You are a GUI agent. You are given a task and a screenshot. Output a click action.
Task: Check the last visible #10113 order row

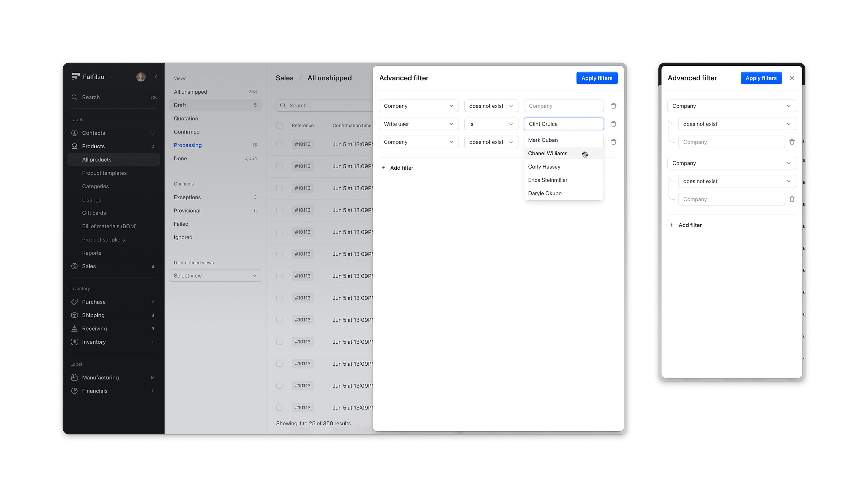click(x=279, y=407)
